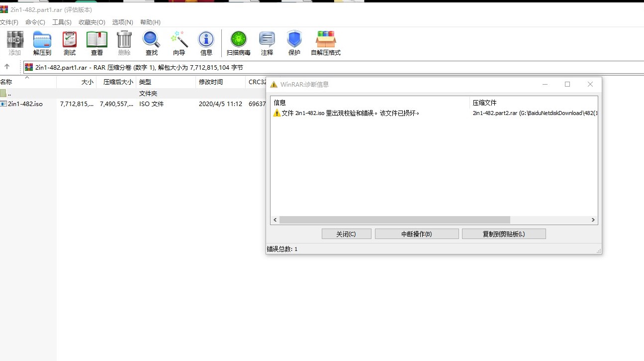This screenshot has width=644, height=361.
Task: Click the 中断操作(B) button
Action: 417,234
